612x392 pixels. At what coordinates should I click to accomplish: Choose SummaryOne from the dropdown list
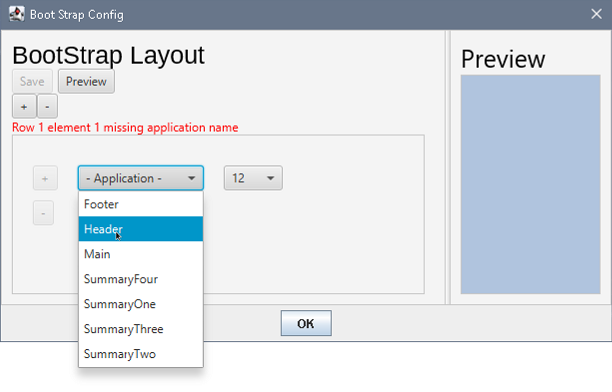click(141, 304)
